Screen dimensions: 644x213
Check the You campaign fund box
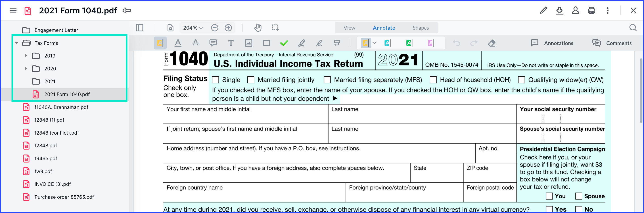pyautogui.click(x=549, y=196)
